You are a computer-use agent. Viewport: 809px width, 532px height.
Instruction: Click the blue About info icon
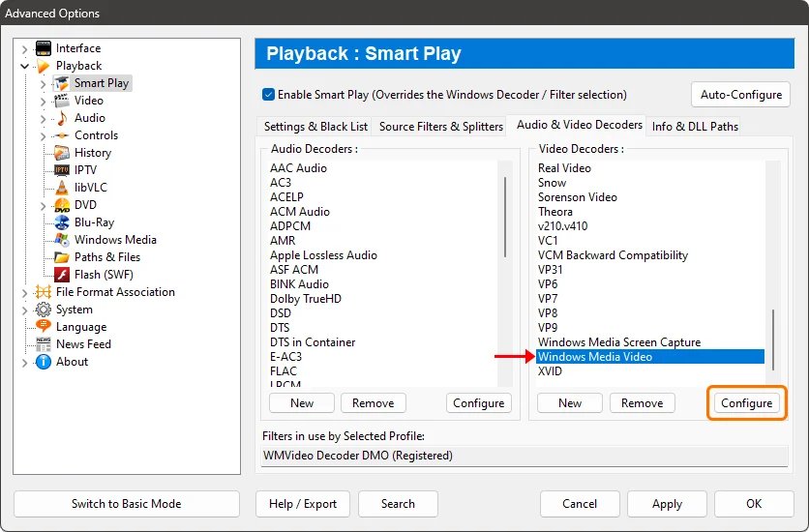[44, 362]
